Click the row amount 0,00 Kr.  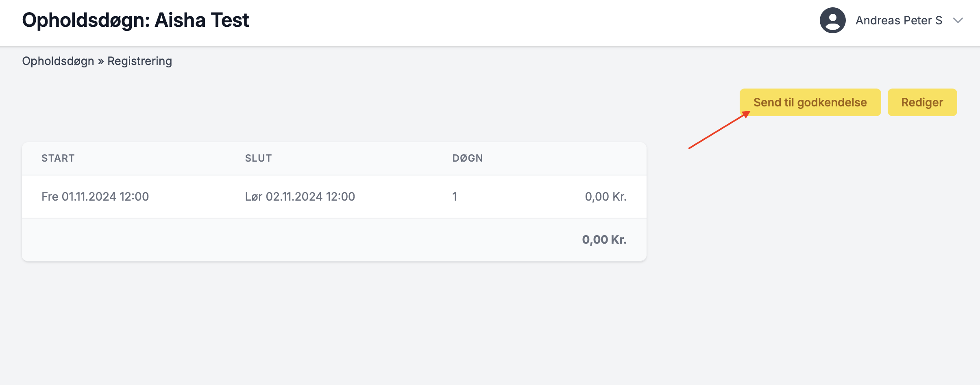click(605, 197)
